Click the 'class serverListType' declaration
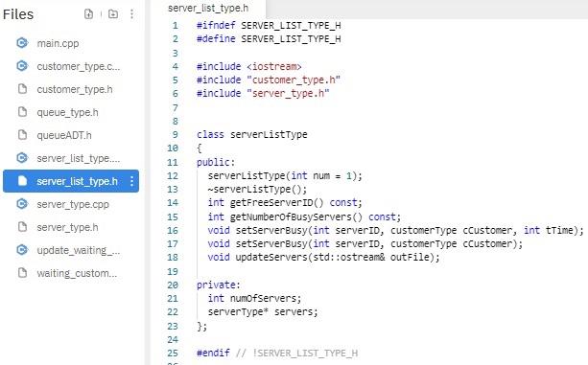The width and height of the screenshot is (588, 365). (252, 134)
